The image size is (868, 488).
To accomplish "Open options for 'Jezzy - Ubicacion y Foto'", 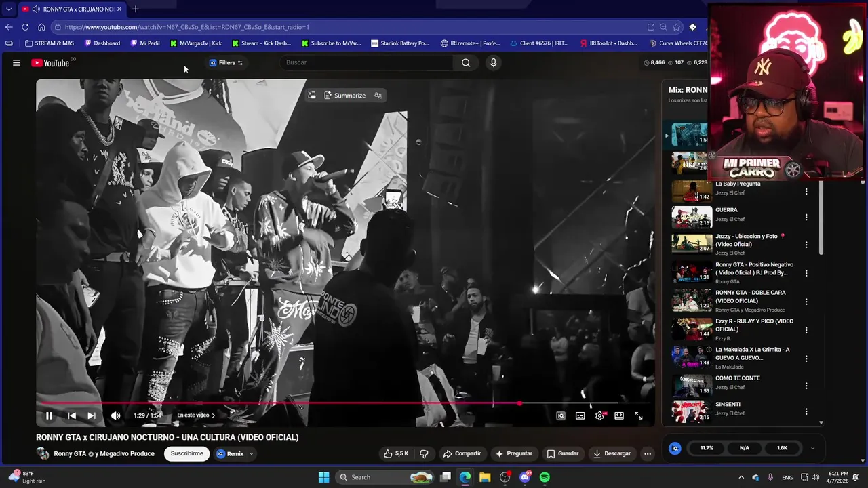I will pyautogui.click(x=806, y=244).
